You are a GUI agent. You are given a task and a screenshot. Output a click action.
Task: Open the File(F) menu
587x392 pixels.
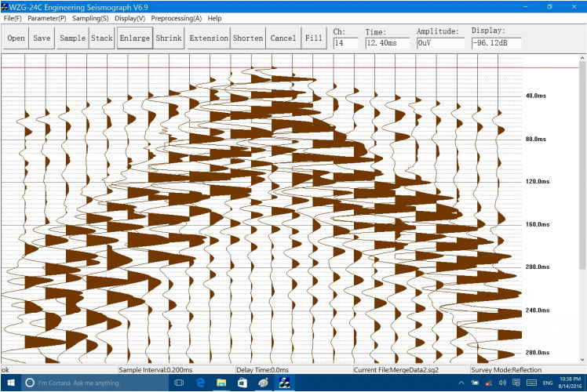coord(13,18)
